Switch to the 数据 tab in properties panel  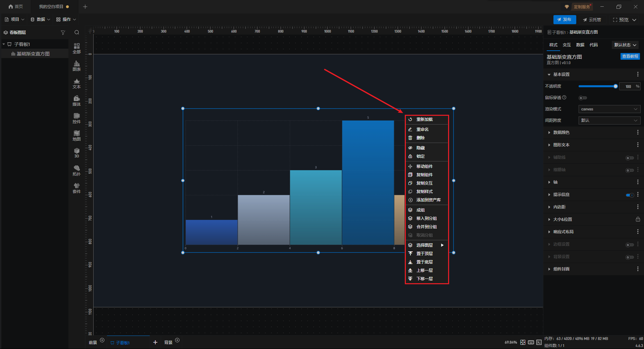pos(580,45)
